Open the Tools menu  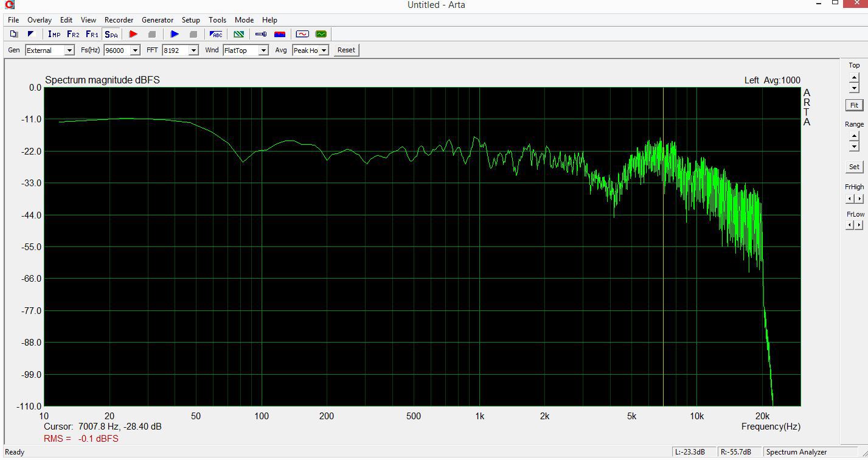click(x=217, y=20)
